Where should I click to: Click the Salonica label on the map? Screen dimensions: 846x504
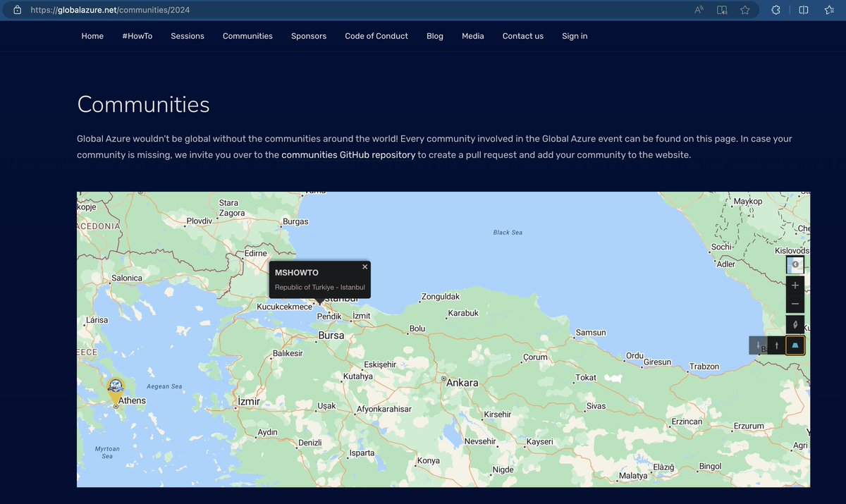(x=127, y=278)
